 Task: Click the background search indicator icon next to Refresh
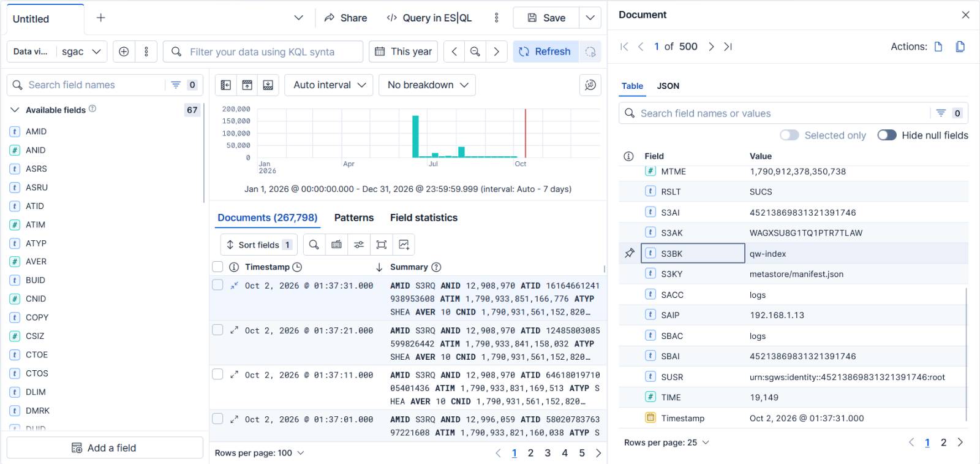[590, 51]
